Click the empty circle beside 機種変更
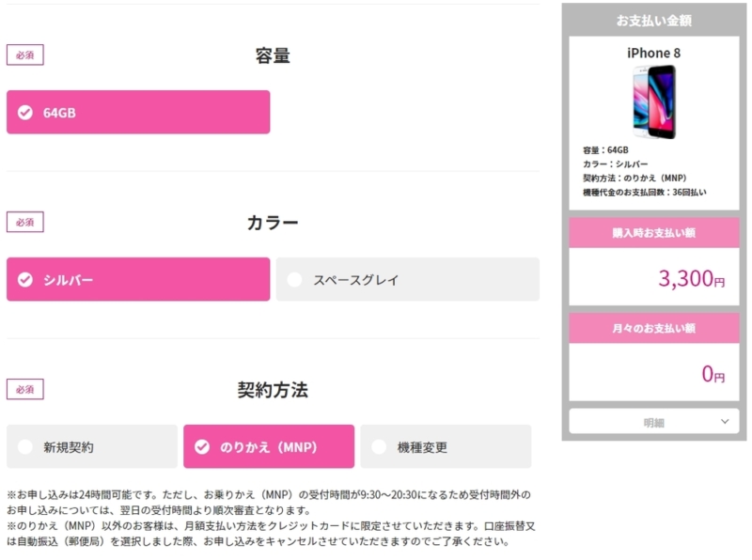Viewport: 752px width, 560px height. click(379, 447)
